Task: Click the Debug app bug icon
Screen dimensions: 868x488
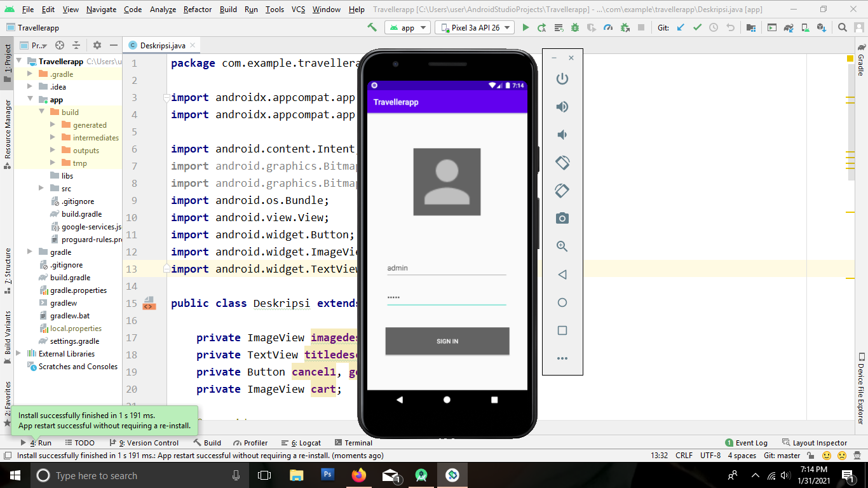Action: (575, 27)
